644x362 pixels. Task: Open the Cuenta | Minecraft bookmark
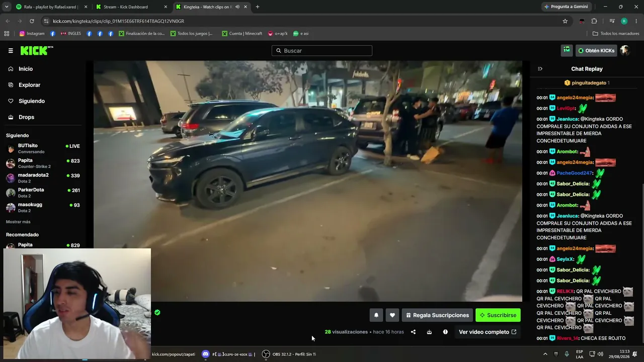click(x=243, y=34)
